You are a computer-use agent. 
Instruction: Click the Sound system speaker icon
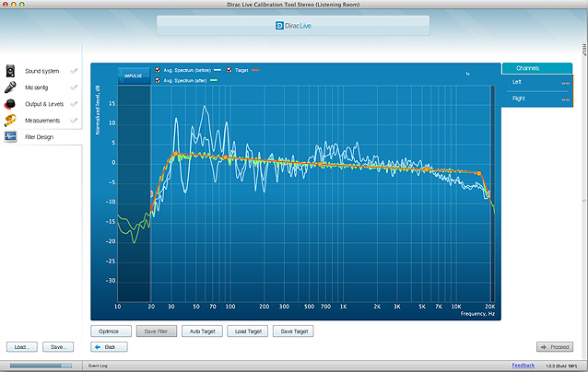coord(10,71)
